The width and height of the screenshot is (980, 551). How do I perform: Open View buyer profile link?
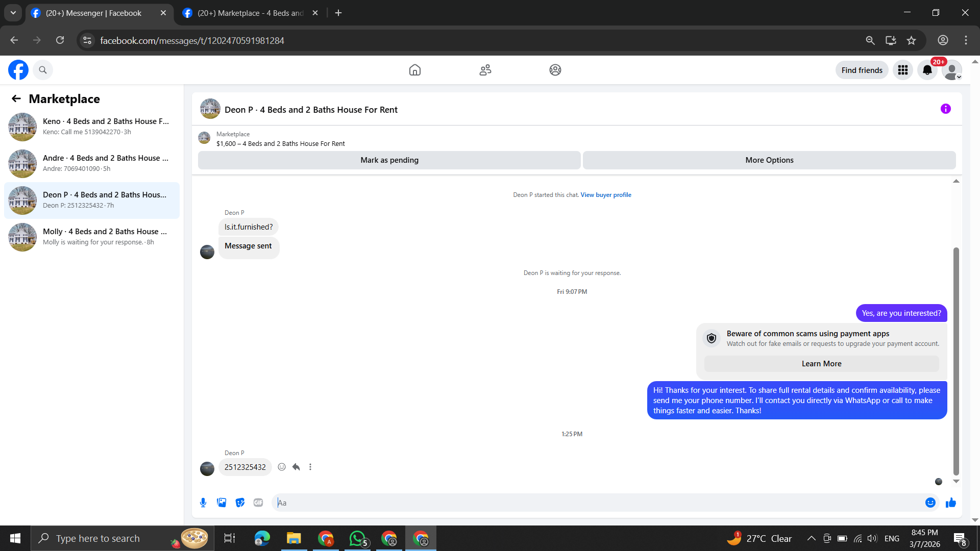606,195
